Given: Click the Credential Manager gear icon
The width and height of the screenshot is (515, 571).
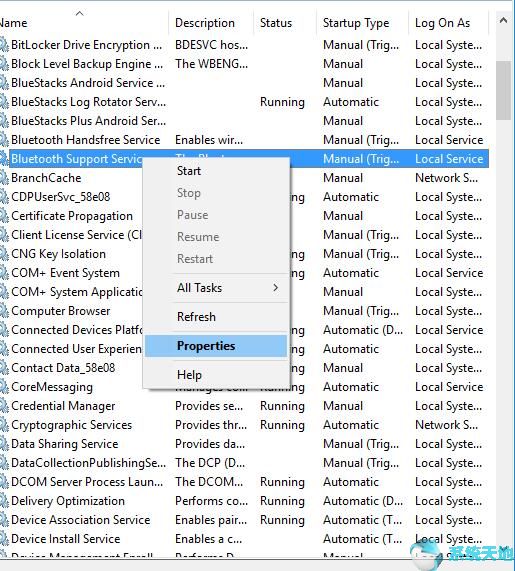Looking at the screenshot, I should pos(4,406).
